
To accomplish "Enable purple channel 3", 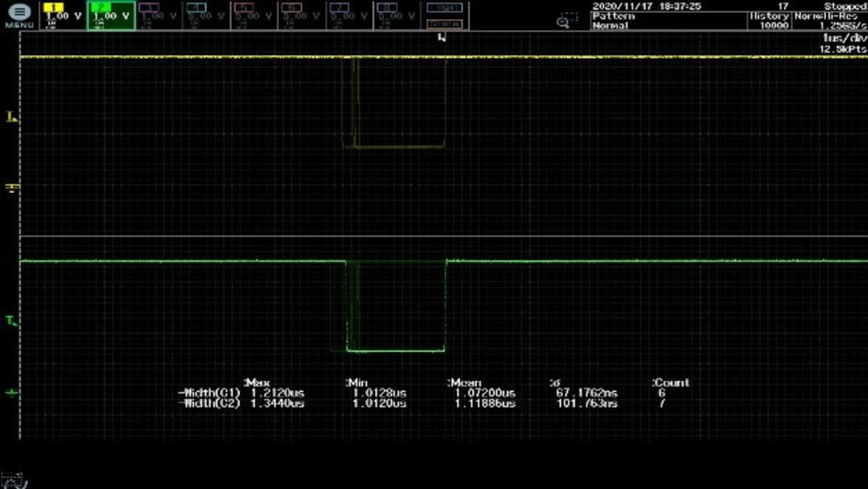I will pyautogui.click(x=159, y=15).
